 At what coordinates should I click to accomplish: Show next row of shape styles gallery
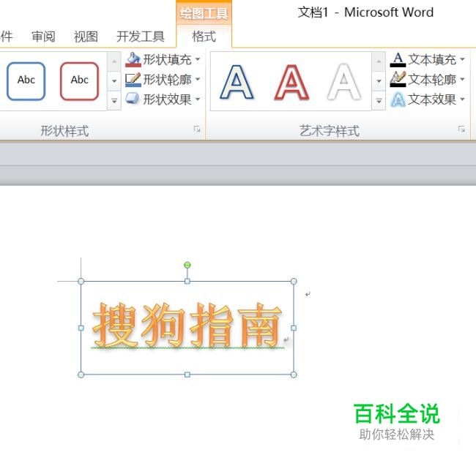tap(114, 81)
